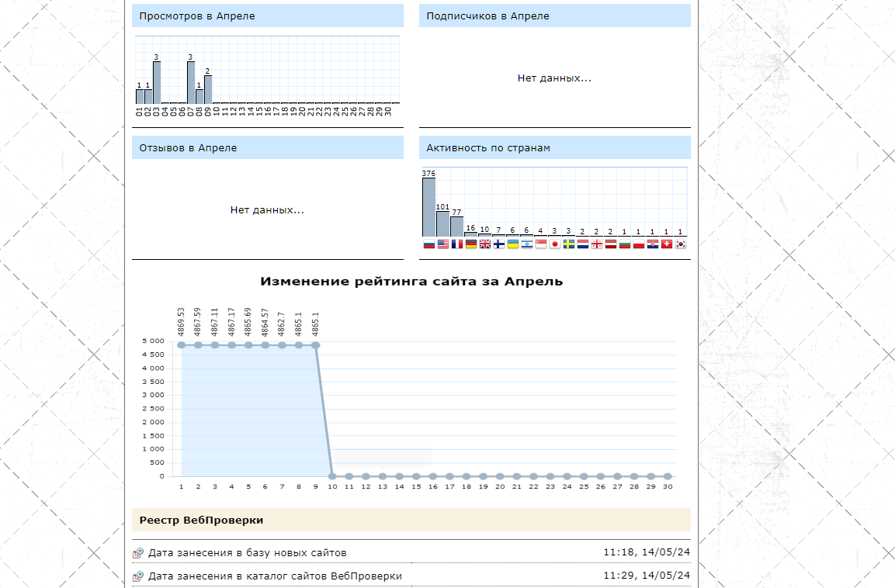
Task: Click rating data point for day 10
Action: pos(332,476)
